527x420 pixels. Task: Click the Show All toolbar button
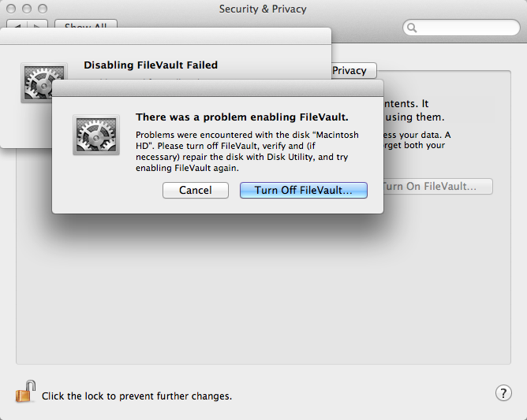point(87,25)
